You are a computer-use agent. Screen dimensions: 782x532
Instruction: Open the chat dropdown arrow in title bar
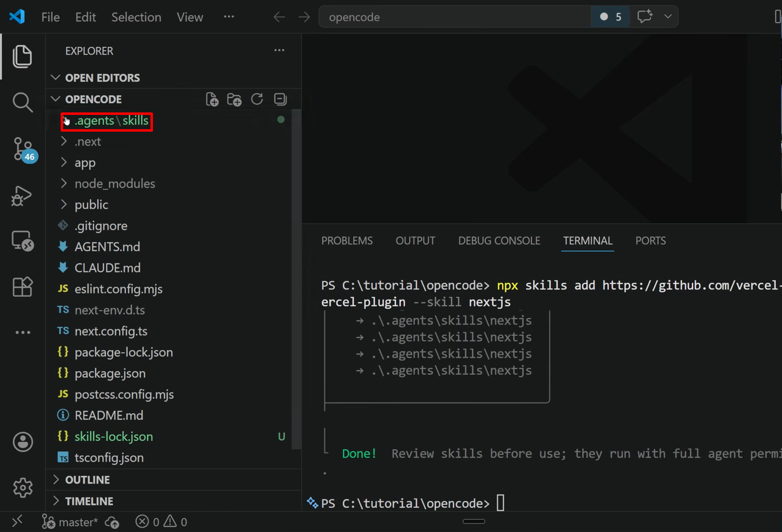tap(668, 17)
